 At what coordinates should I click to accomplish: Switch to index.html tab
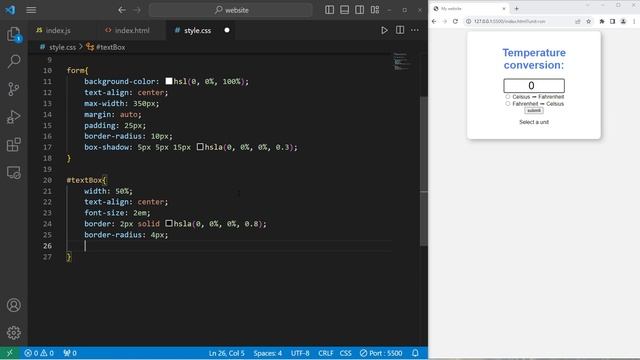[x=131, y=30]
